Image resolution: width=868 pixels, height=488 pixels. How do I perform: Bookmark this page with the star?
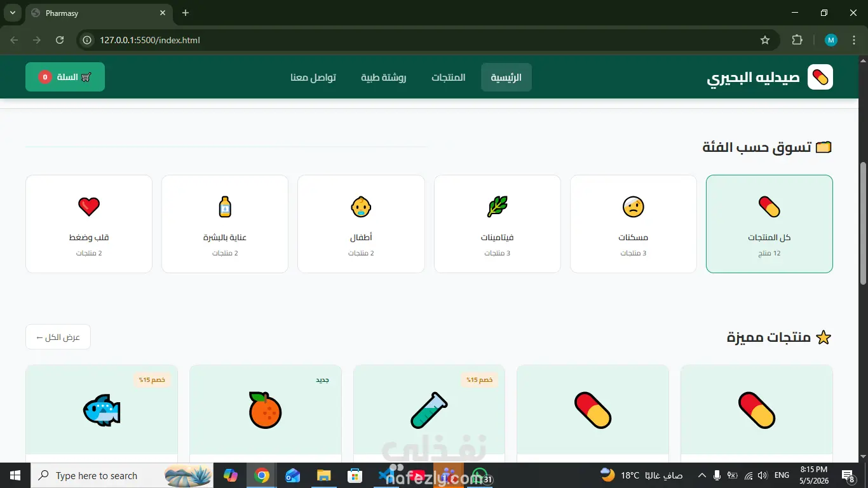click(765, 40)
